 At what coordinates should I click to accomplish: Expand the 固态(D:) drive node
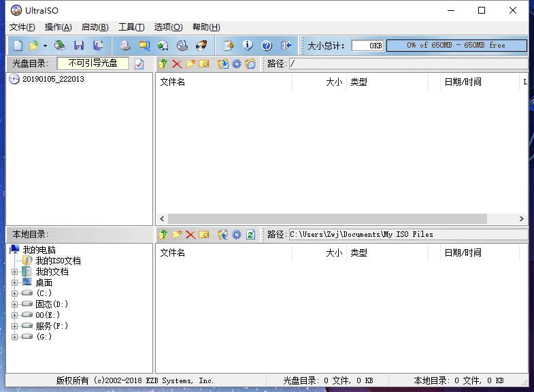[x=14, y=304]
